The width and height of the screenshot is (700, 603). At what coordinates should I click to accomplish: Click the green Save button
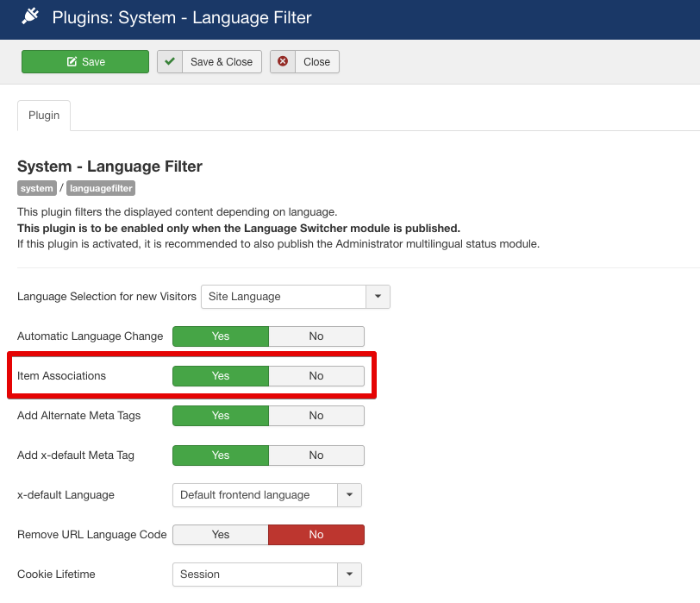[x=85, y=62]
